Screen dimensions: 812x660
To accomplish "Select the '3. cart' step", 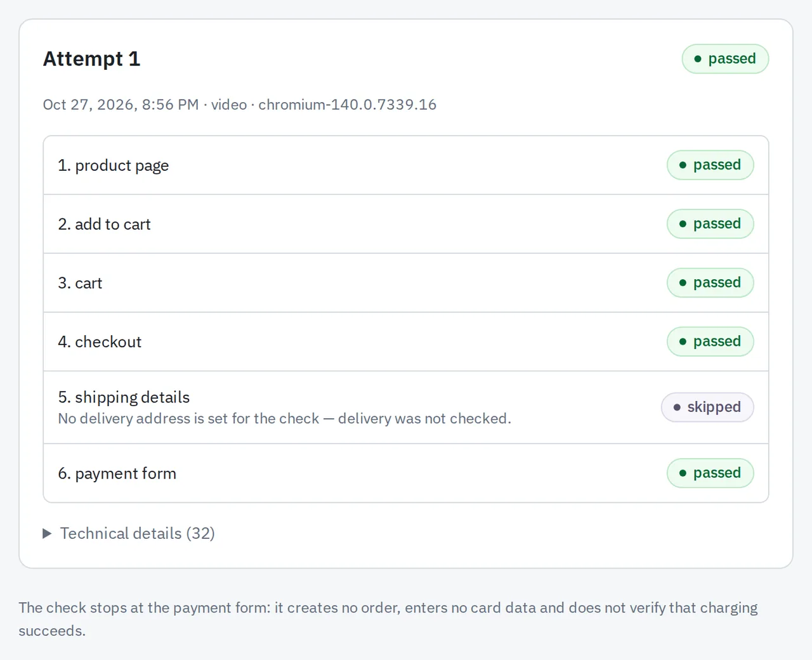I will pos(406,283).
